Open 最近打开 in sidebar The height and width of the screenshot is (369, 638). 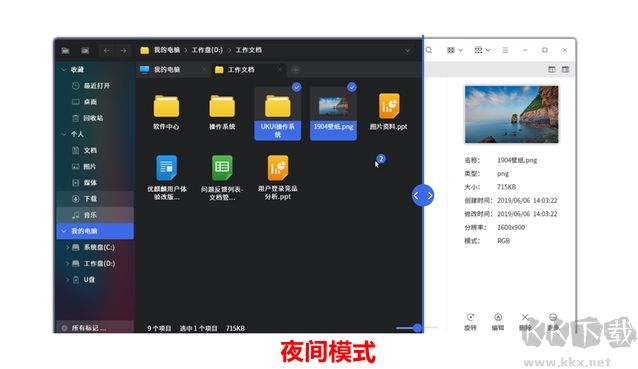coord(96,86)
